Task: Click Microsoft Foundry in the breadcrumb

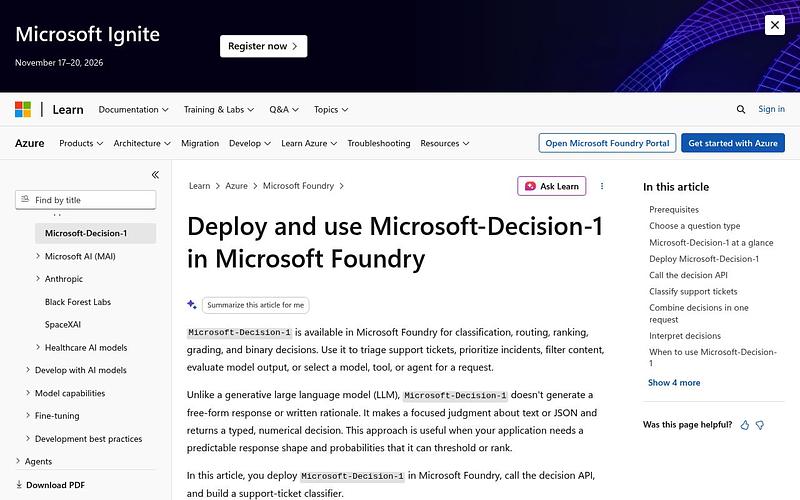Action: click(298, 186)
